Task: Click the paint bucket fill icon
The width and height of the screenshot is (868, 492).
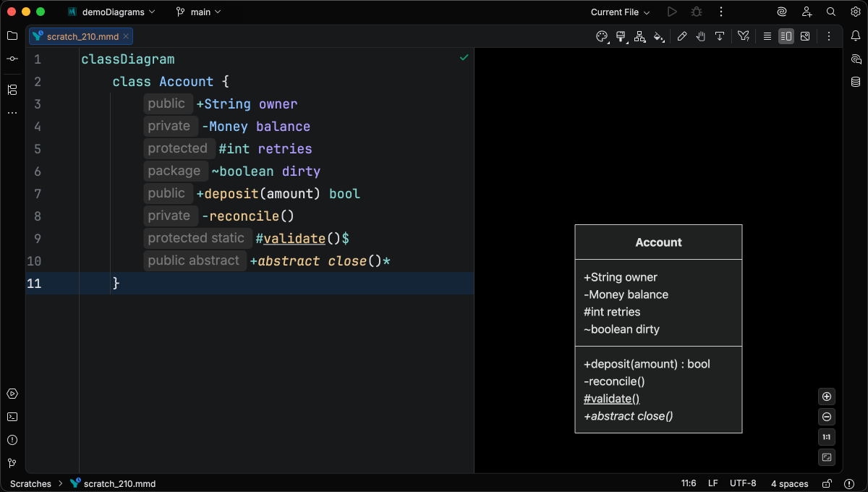Action: pyautogui.click(x=658, y=36)
